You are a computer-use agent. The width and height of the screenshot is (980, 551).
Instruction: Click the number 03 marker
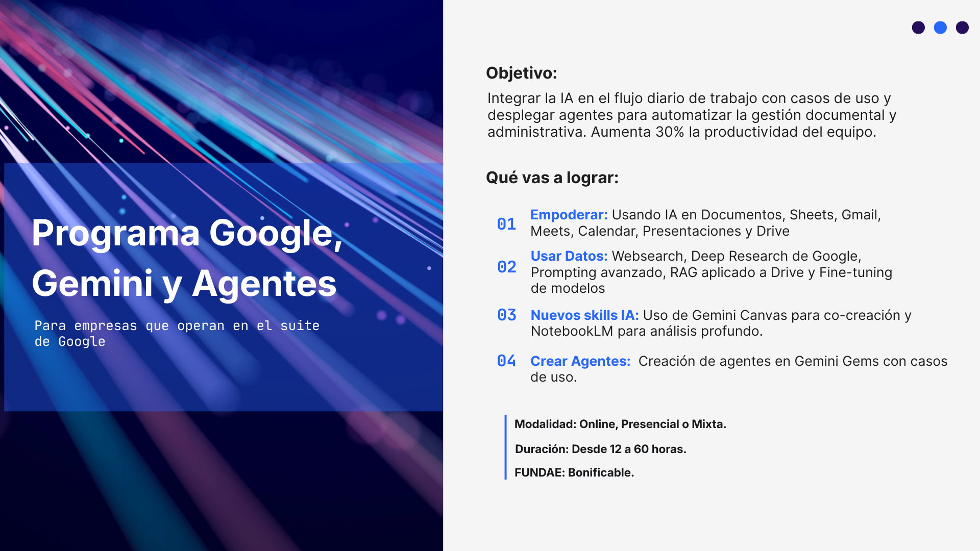click(507, 315)
